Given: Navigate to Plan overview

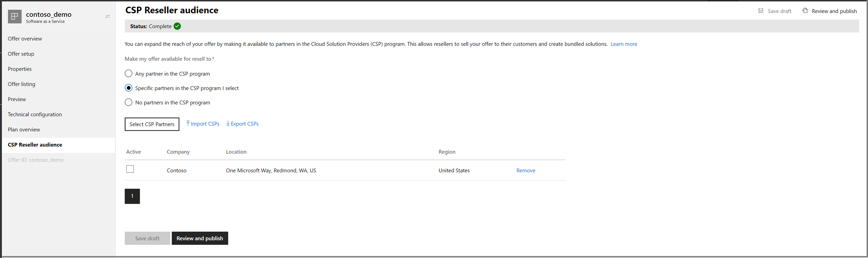Looking at the screenshot, I should [23, 129].
